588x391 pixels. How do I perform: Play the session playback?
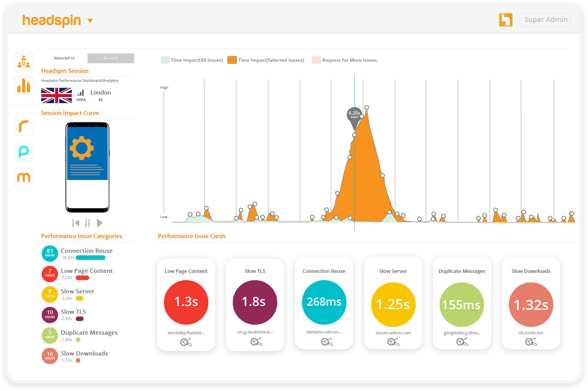[99, 223]
